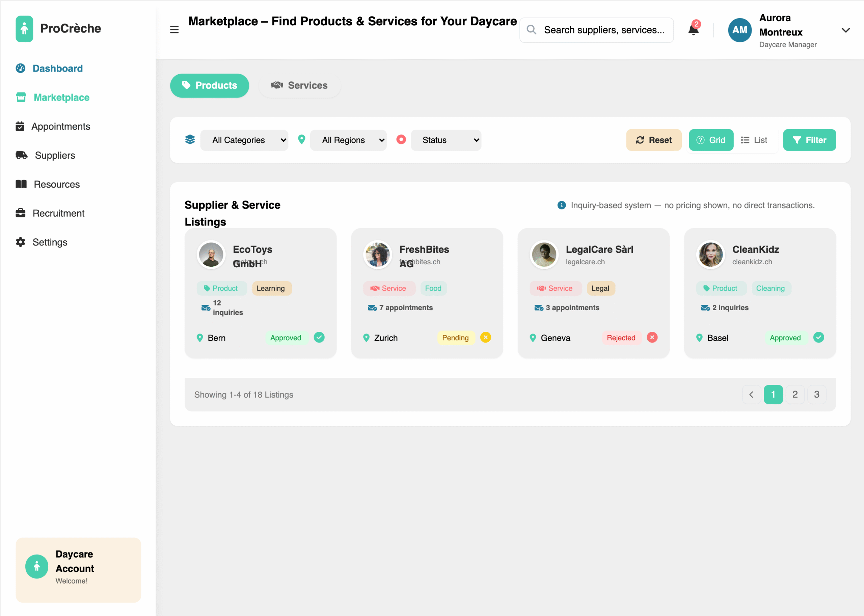Click the green Filter button
Screen dimensions: 864x616
pos(809,140)
